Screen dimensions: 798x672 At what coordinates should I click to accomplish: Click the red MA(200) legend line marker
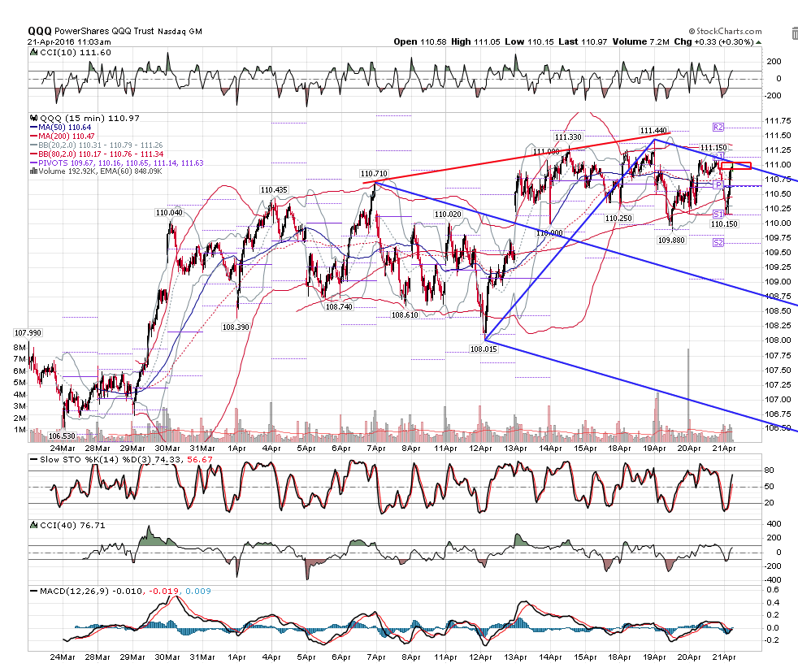tap(33, 137)
